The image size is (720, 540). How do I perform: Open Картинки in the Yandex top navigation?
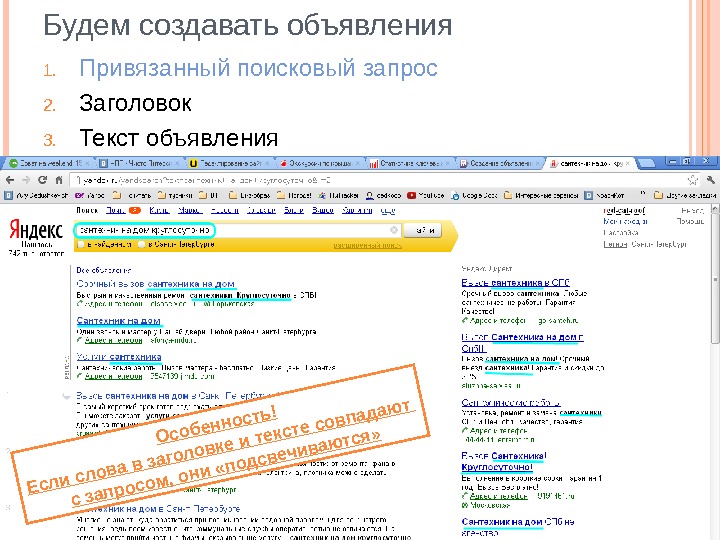click(357, 210)
